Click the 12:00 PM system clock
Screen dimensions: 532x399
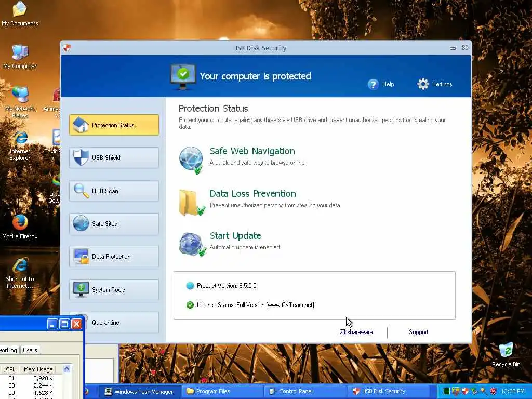(x=513, y=392)
